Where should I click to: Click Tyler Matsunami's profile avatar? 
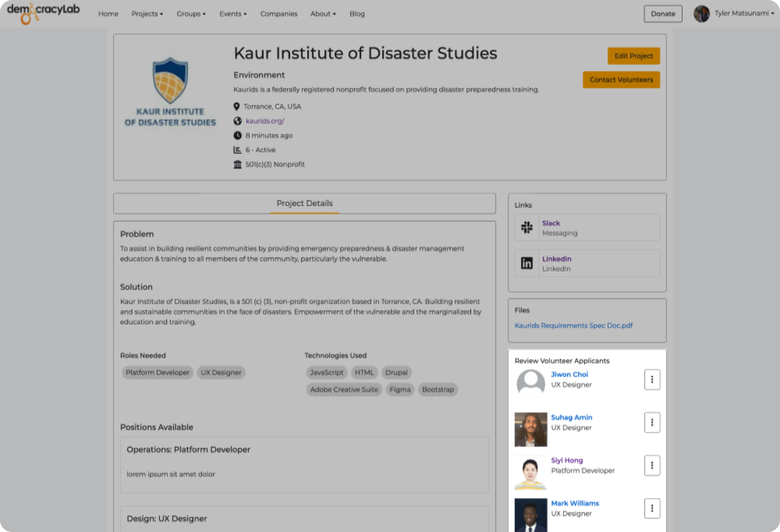click(701, 14)
